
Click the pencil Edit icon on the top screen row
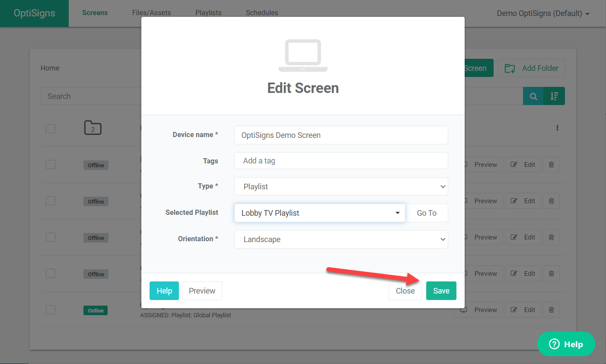(x=514, y=164)
